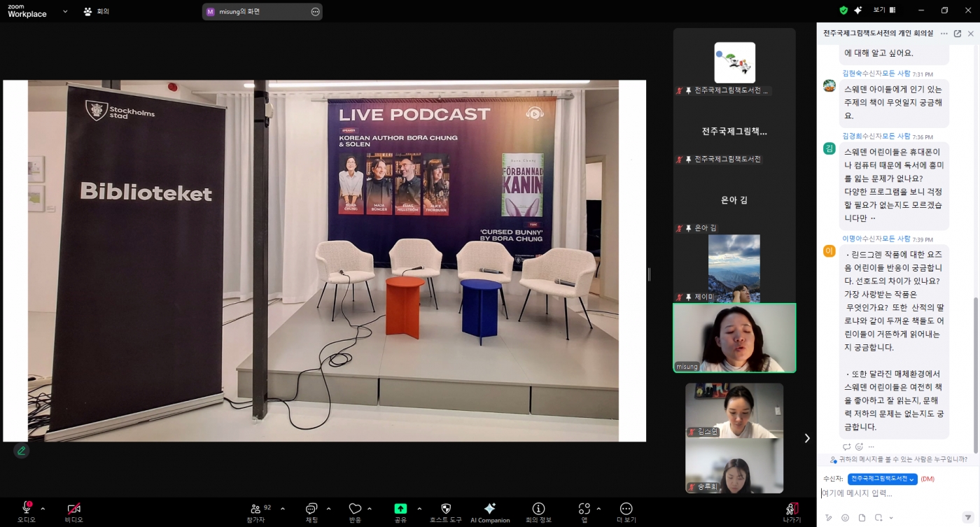This screenshot has width=980, height=527.
Task: Select 김소연's video tile
Action: click(x=734, y=410)
